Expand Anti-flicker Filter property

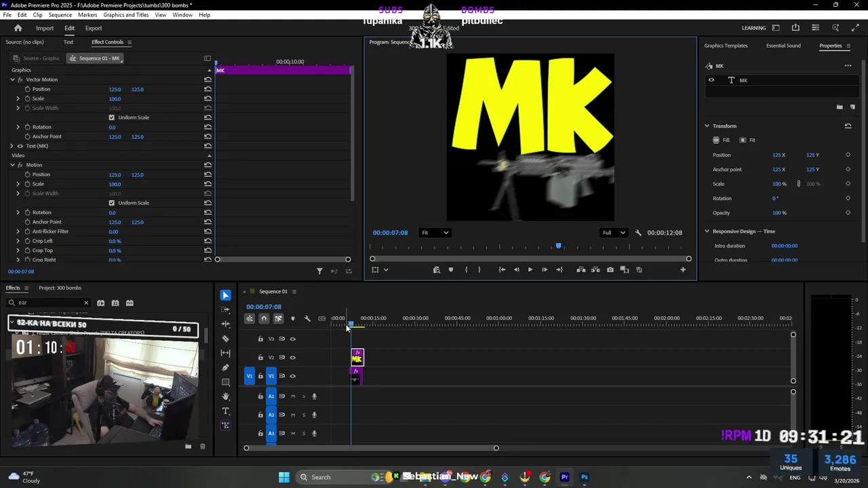(x=18, y=231)
